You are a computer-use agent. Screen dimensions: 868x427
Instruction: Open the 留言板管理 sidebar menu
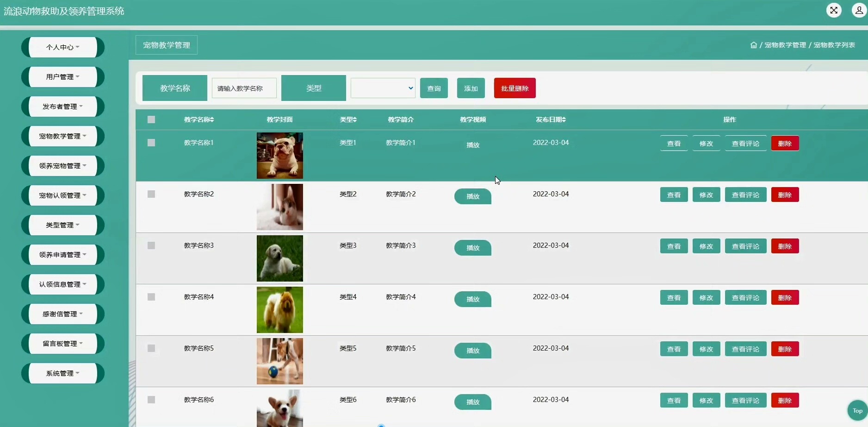coord(62,344)
